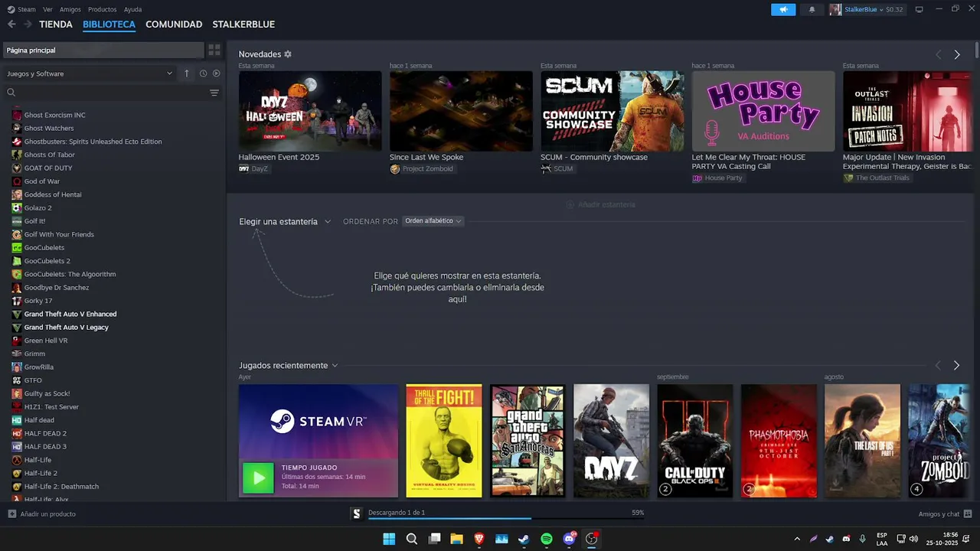
Task: Select Página principal
Action: point(103,50)
